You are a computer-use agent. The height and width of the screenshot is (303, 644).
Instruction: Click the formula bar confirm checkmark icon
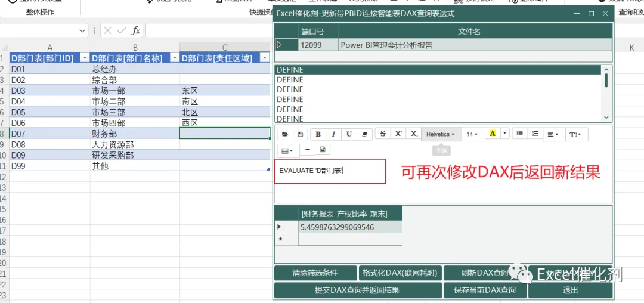click(121, 30)
